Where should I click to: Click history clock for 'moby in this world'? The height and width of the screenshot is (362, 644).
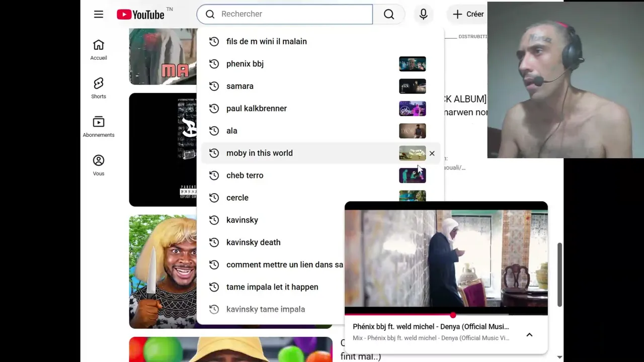(214, 153)
